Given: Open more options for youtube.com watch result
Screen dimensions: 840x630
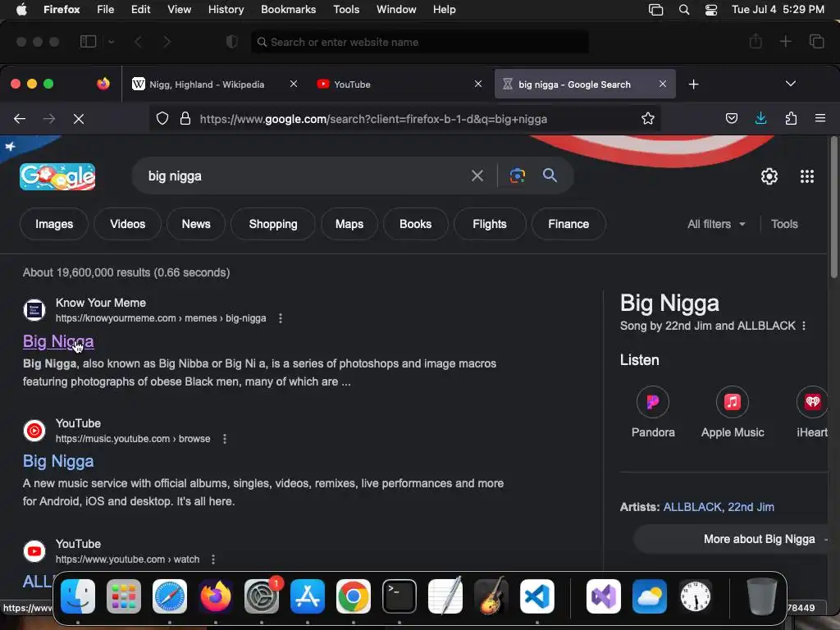Looking at the screenshot, I should (213, 559).
